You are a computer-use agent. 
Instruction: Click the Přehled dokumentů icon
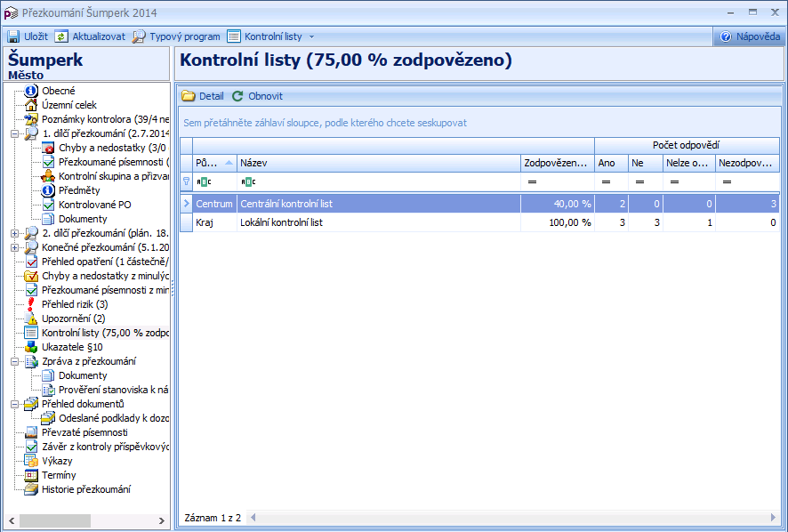coord(31,404)
